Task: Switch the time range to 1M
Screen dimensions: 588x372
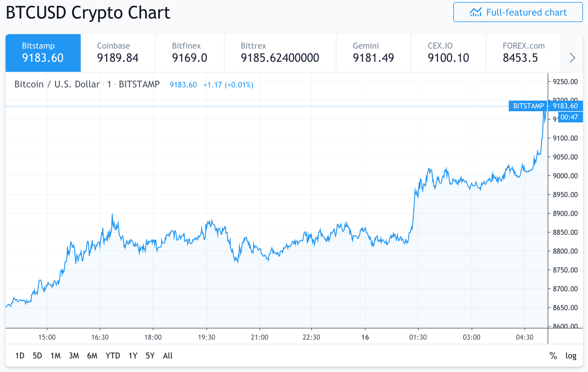Action: [55, 356]
